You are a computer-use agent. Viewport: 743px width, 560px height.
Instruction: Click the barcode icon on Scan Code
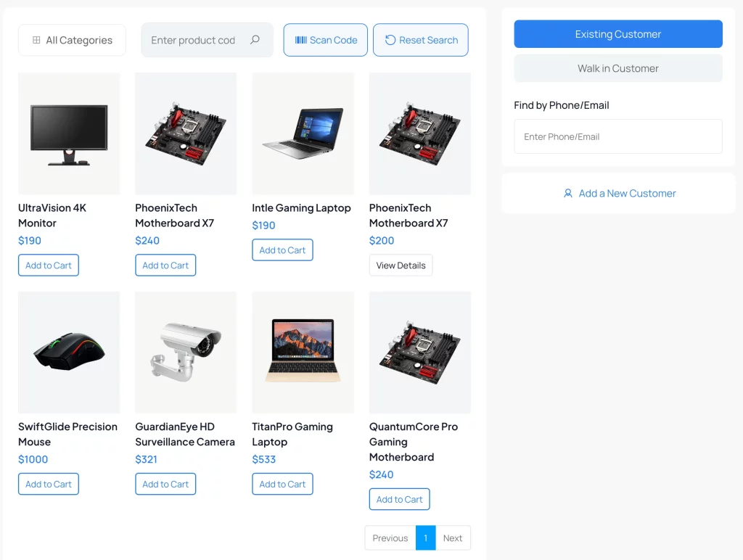(301, 40)
